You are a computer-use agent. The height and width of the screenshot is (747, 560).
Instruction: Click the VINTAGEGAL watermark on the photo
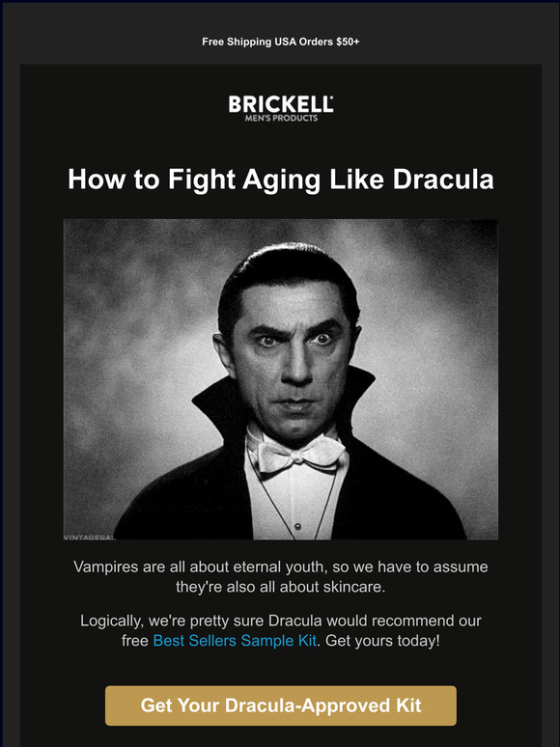(x=89, y=537)
